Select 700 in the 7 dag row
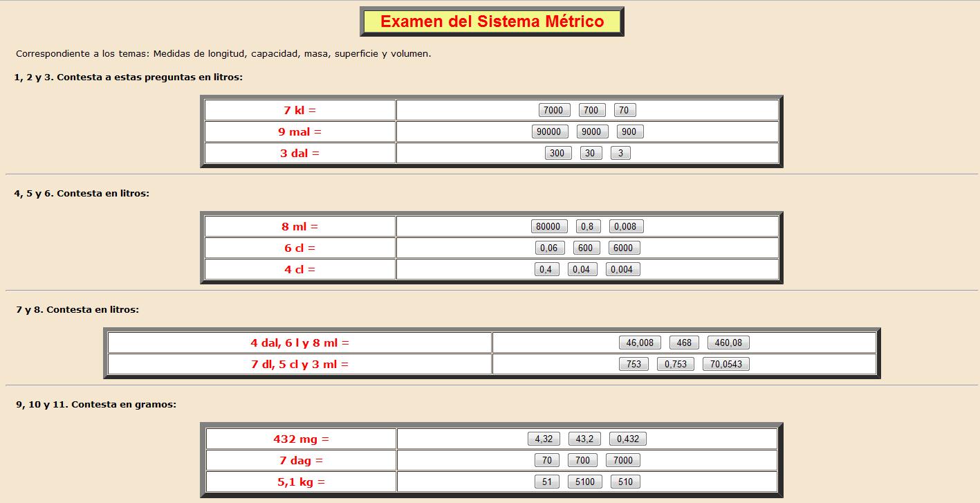The width and height of the screenshot is (980, 503). click(x=582, y=460)
